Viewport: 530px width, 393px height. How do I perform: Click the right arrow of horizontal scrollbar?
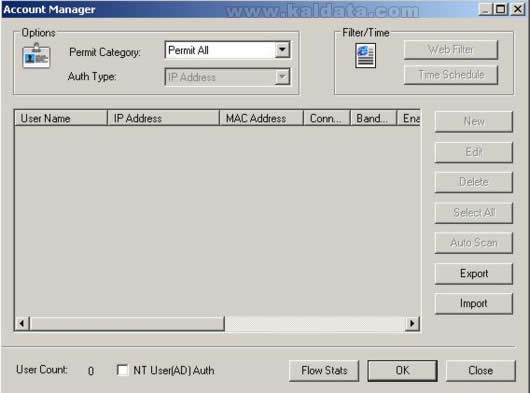412,323
